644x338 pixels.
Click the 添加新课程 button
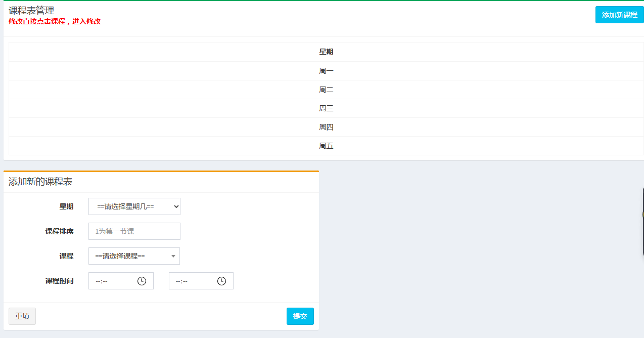(619, 15)
